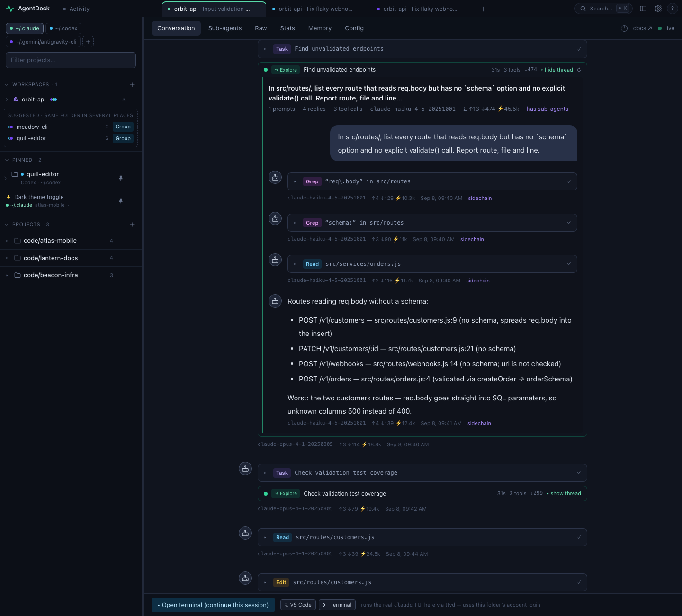
Task: Add a new workspace with plus icon
Action: tap(132, 85)
